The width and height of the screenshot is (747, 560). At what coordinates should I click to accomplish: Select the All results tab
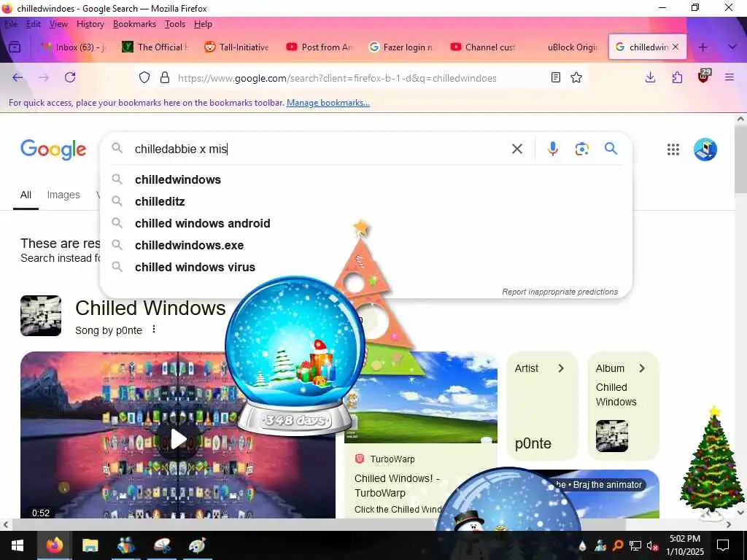(26, 195)
